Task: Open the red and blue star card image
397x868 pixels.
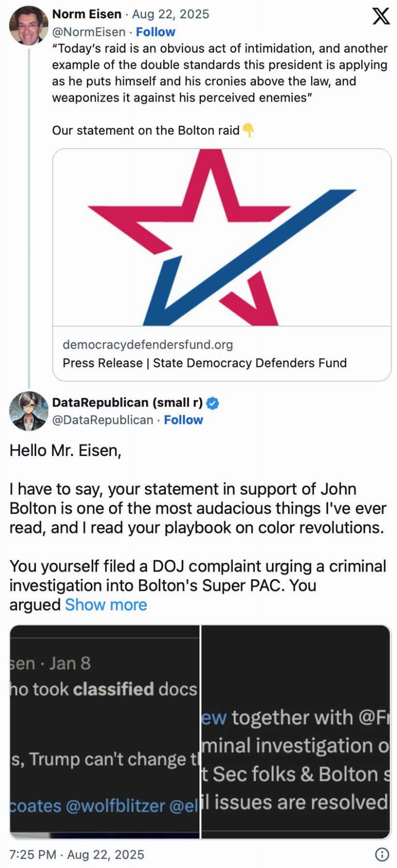Action: (222, 237)
